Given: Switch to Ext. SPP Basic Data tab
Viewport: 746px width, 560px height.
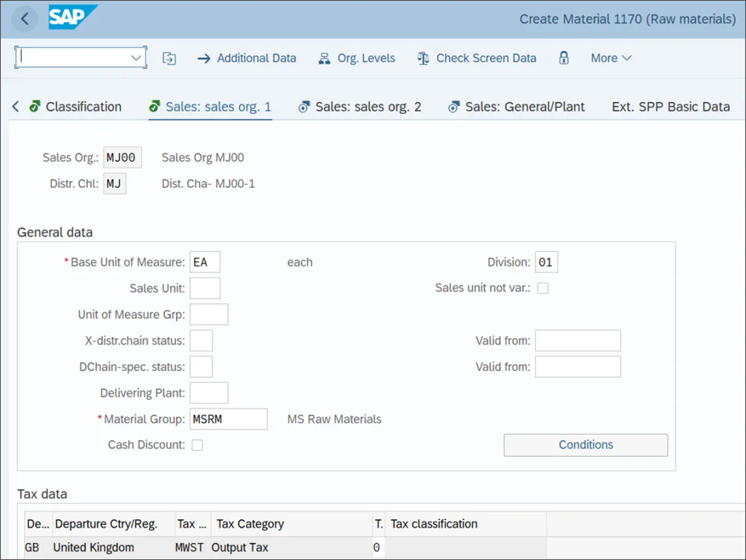Looking at the screenshot, I should (x=670, y=106).
